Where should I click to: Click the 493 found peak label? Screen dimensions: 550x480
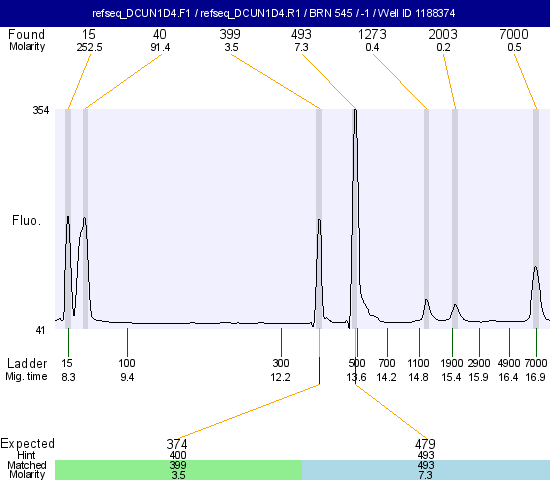coord(301,34)
